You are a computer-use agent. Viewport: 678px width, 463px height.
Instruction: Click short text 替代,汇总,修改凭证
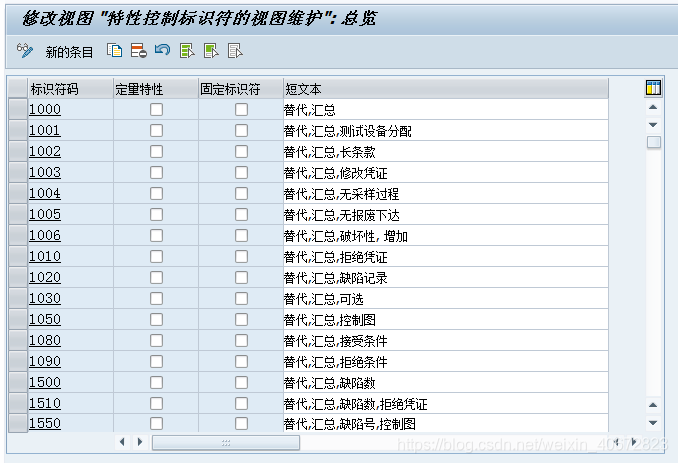[336, 173]
